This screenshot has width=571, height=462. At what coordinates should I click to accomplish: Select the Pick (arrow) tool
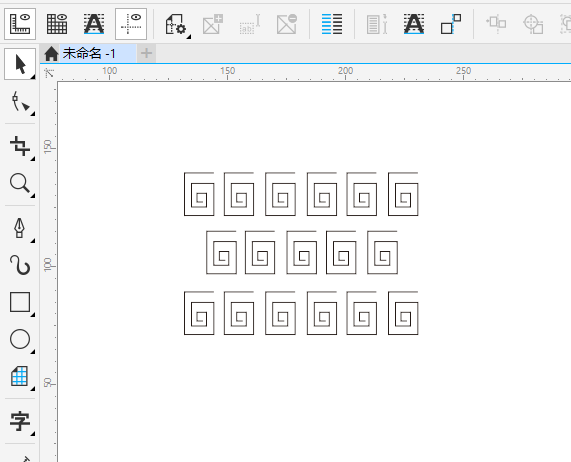tap(20, 64)
